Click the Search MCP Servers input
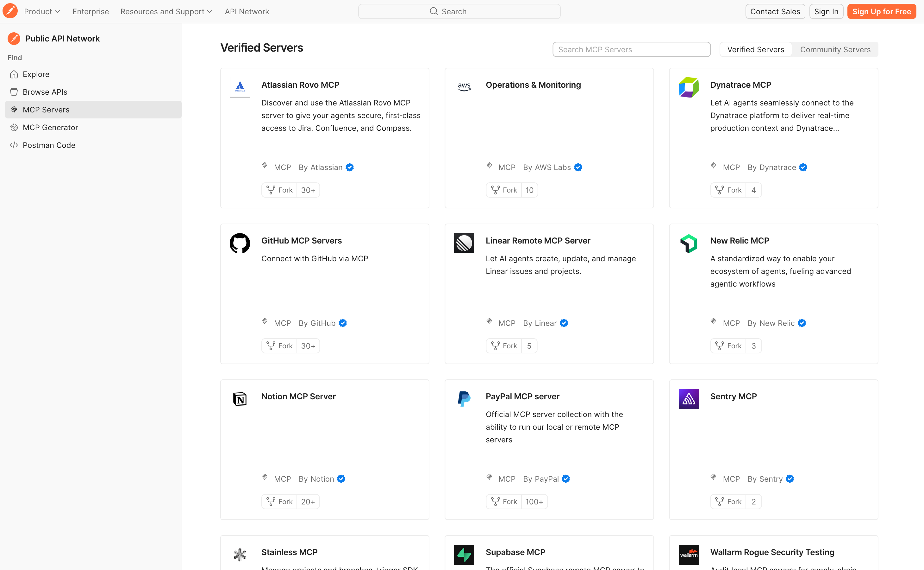 point(631,49)
